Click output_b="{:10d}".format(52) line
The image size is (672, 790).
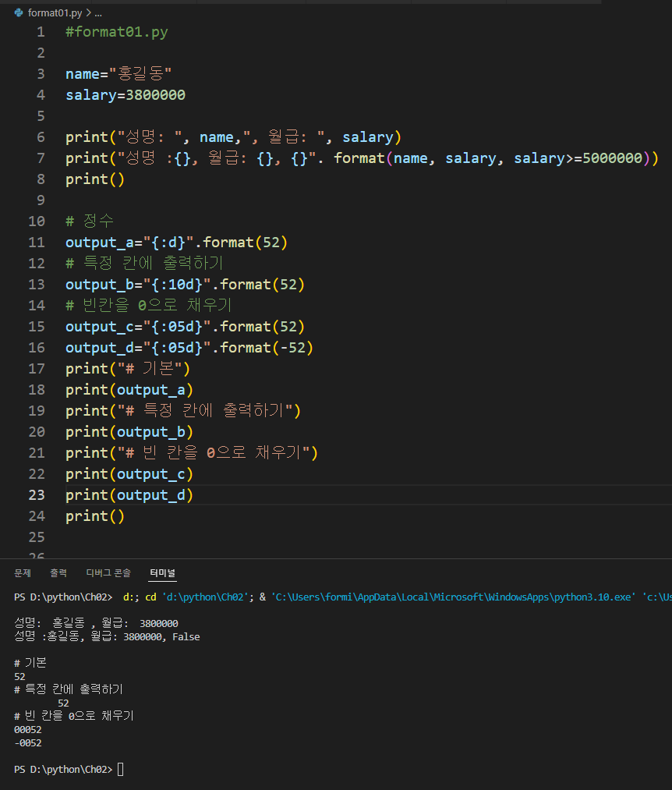[185, 285]
